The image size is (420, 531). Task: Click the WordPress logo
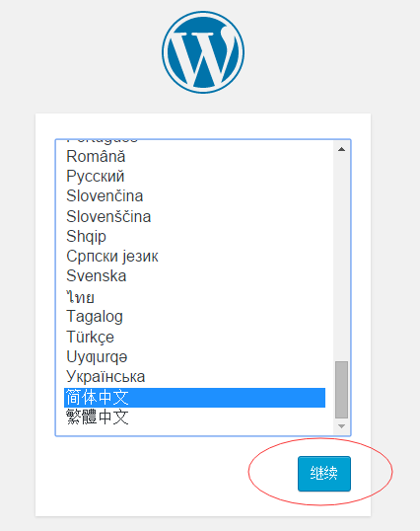pyautogui.click(x=203, y=52)
